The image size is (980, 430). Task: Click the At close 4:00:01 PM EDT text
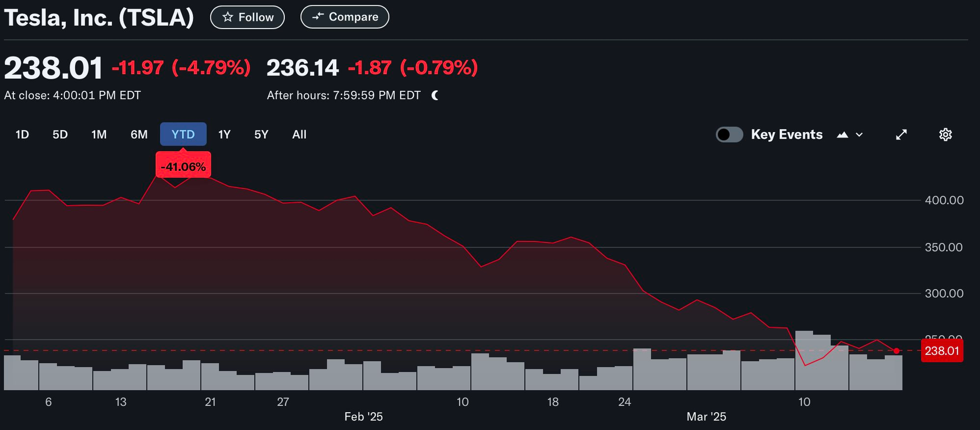(72, 95)
